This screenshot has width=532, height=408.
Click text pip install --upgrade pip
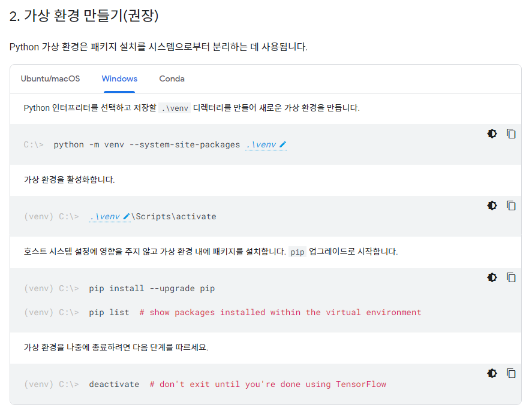point(152,288)
